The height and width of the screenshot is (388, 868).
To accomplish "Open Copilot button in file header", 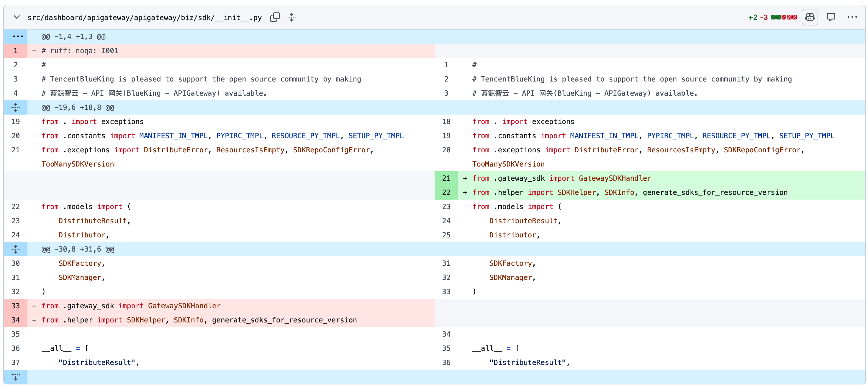I will point(810,17).
